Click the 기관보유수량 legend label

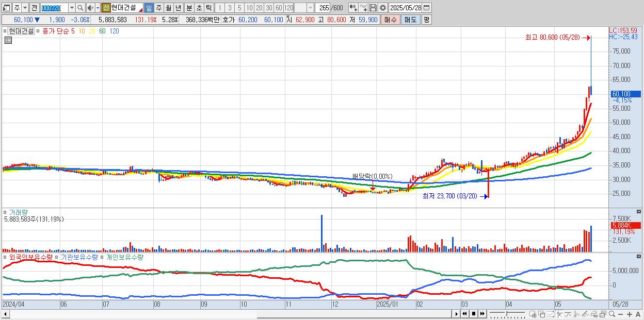tap(79, 257)
